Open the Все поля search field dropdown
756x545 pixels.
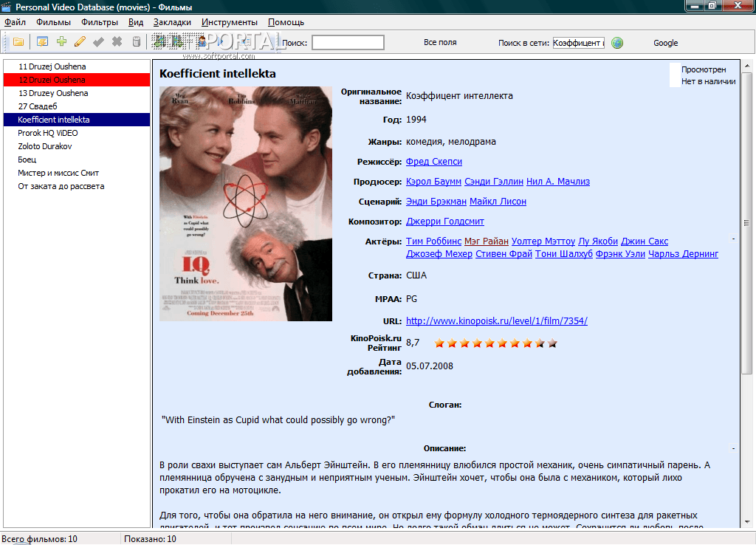440,42
